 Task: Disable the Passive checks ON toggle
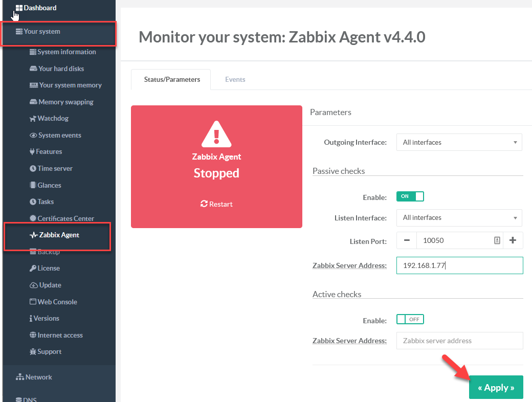(410, 196)
